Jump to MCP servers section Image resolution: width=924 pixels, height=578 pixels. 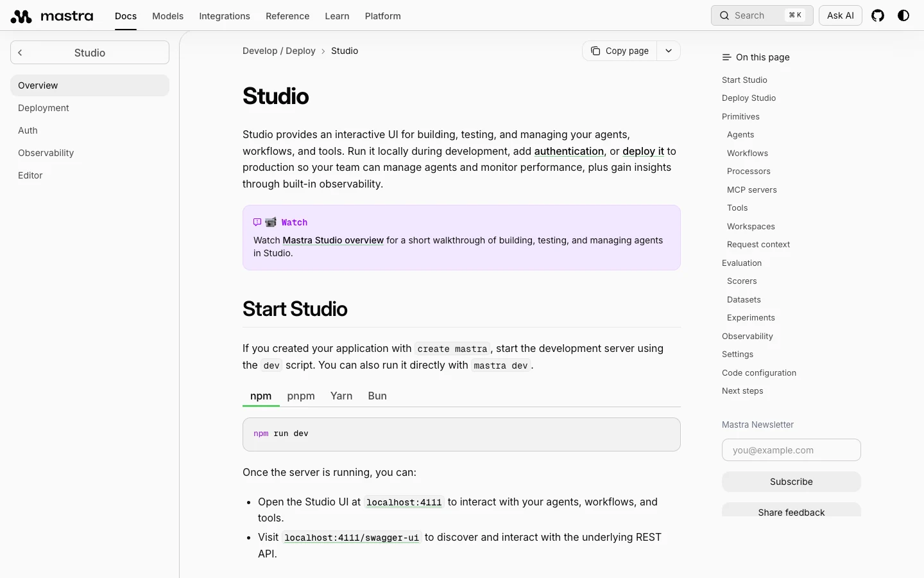tap(752, 189)
